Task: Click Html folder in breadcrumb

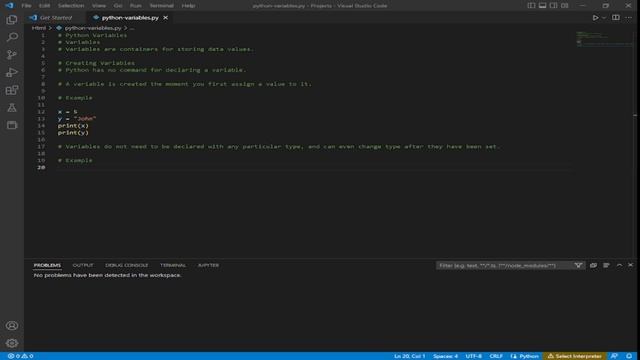Action: 39,28
